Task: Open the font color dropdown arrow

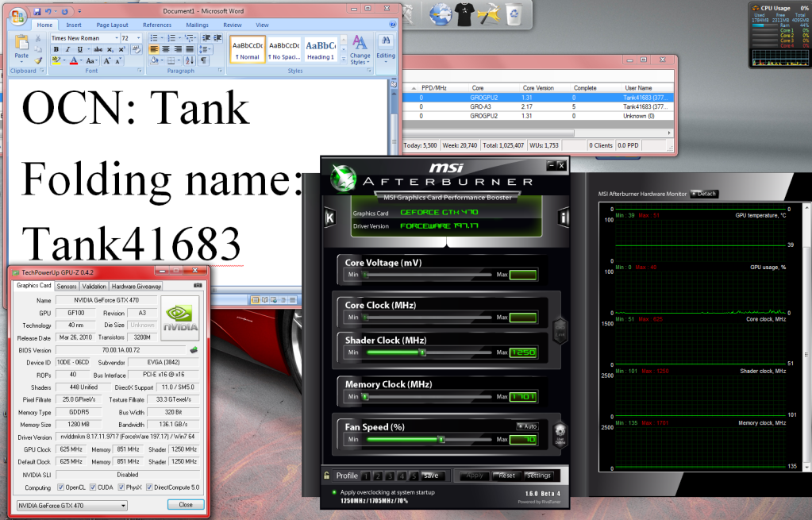Action: click(83, 61)
